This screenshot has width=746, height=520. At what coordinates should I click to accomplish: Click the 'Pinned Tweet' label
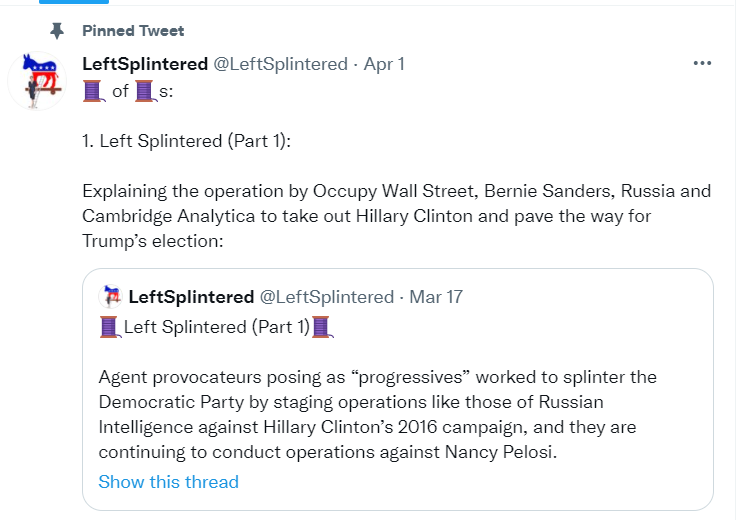pyautogui.click(x=133, y=30)
